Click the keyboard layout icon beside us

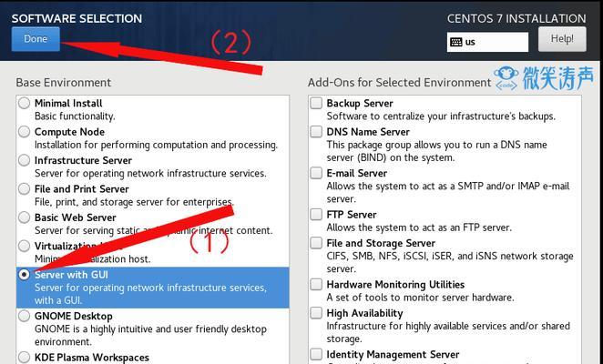[456, 42]
